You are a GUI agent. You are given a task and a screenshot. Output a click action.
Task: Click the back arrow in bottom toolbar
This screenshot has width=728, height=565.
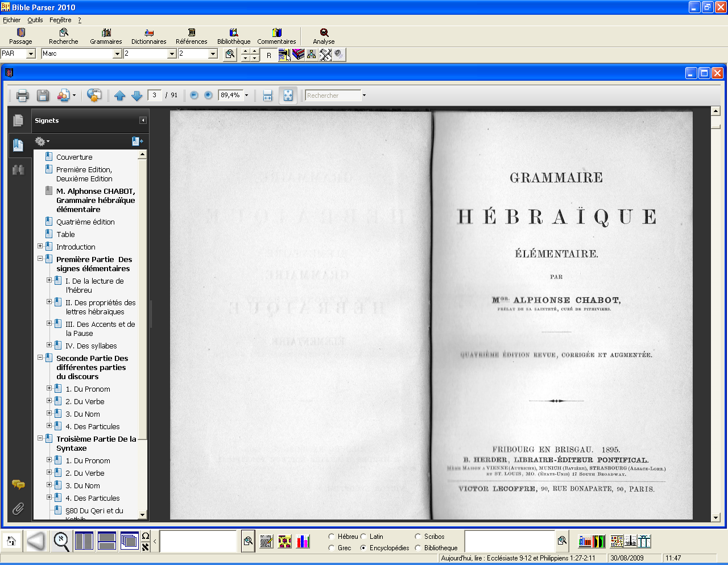[x=36, y=541]
